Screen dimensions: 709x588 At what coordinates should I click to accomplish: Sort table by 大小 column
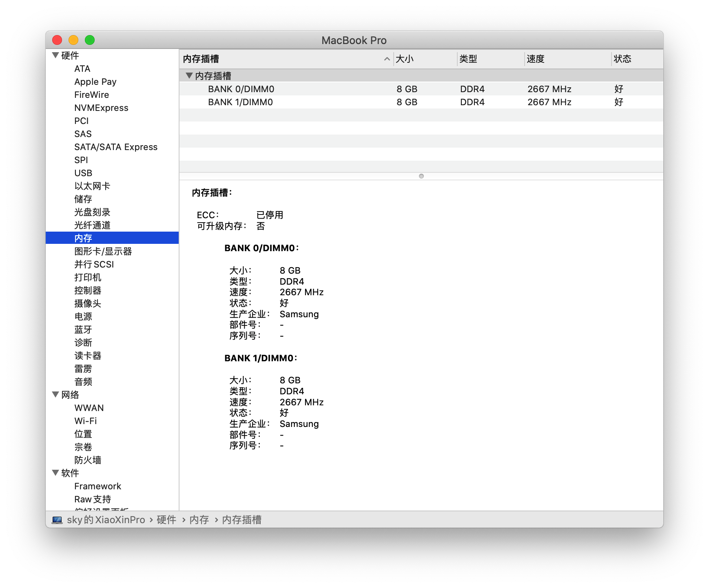pos(425,59)
